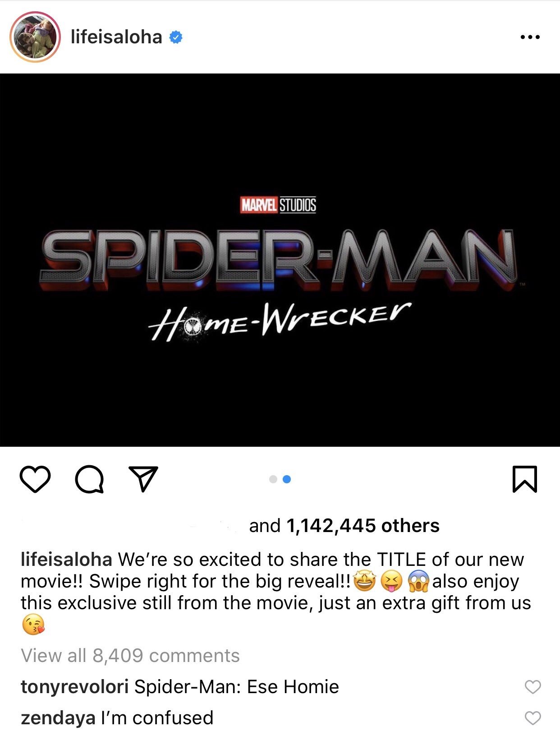Save the post with the bookmark icon
This screenshot has height=736, width=560.
[x=525, y=479]
